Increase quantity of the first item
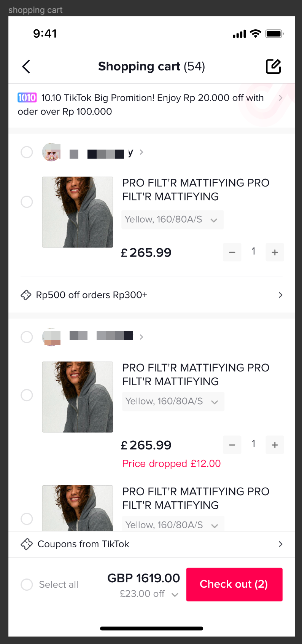 pyautogui.click(x=275, y=252)
